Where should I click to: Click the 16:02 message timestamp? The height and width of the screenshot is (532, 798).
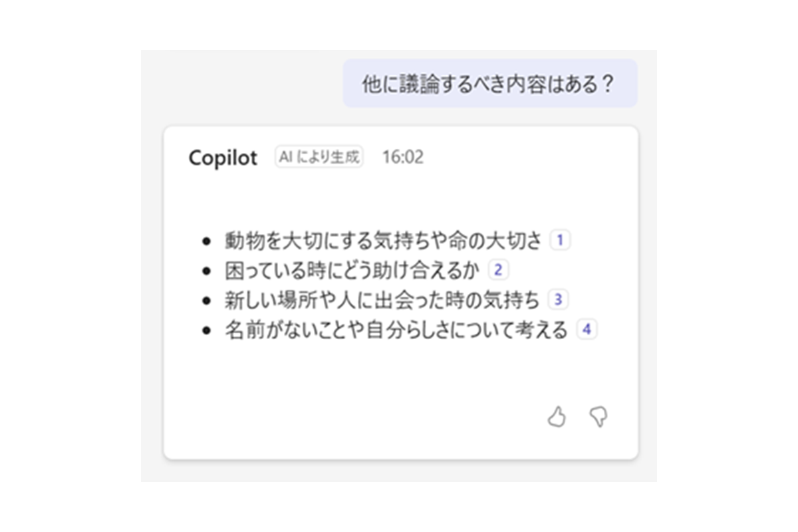click(402, 158)
